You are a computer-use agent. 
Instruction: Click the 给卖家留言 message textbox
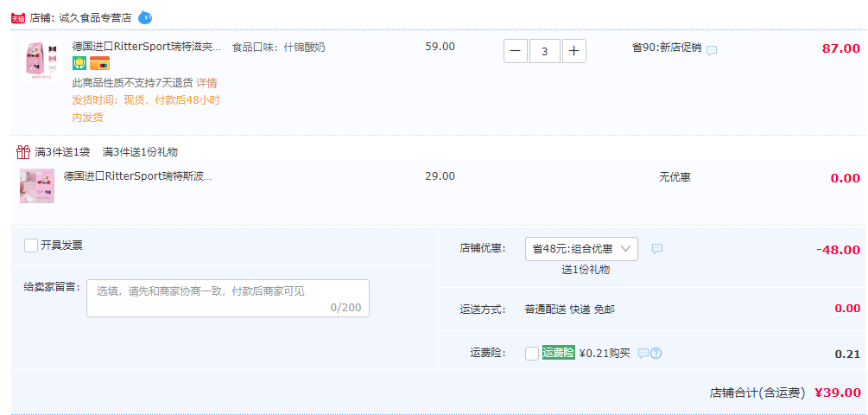pos(227,298)
